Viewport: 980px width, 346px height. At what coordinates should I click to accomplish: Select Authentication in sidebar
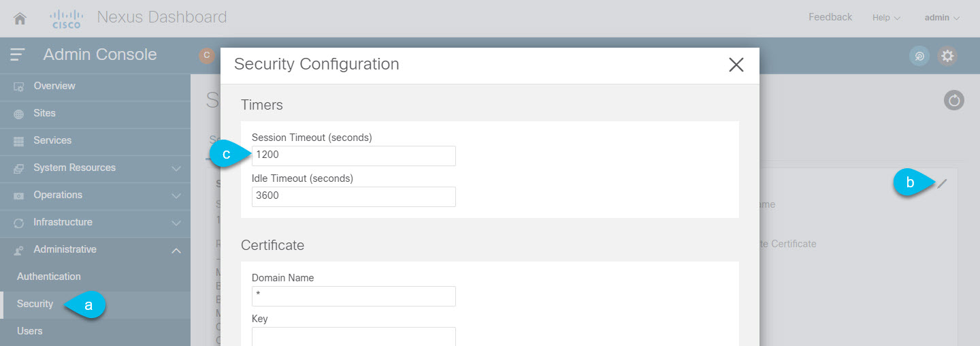[x=49, y=277]
